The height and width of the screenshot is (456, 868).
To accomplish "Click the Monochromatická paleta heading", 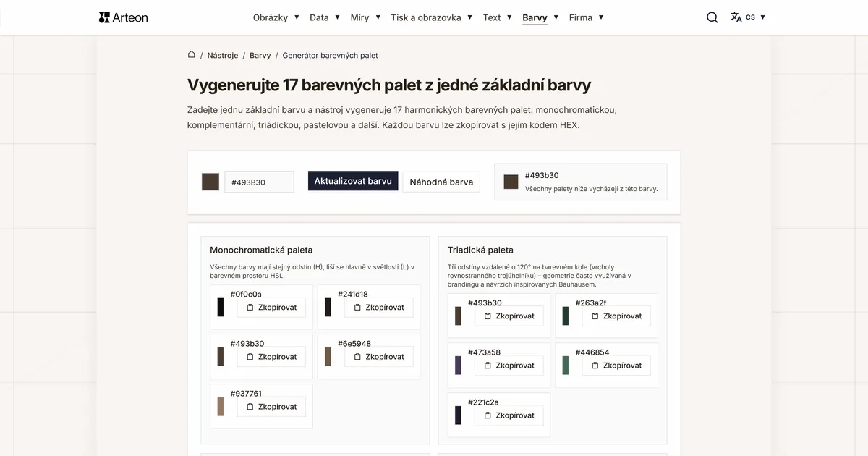I will (x=261, y=250).
